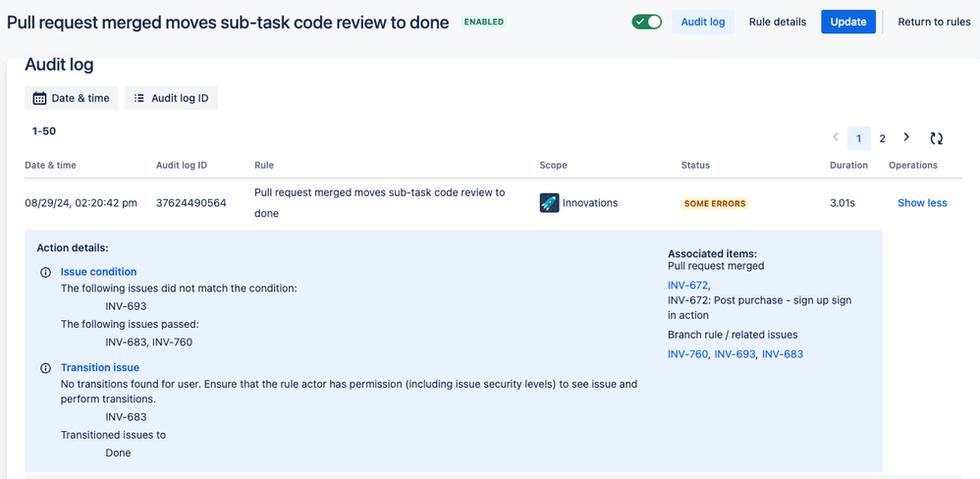Toggle the rule enabled switch off
980x479 pixels.
pos(646,22)
